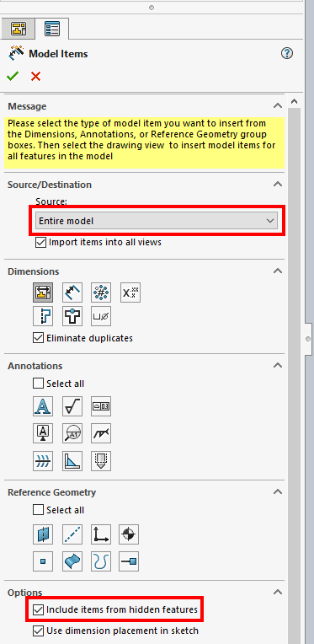Open the Source dropdown showing Entire model

[157, 221]
